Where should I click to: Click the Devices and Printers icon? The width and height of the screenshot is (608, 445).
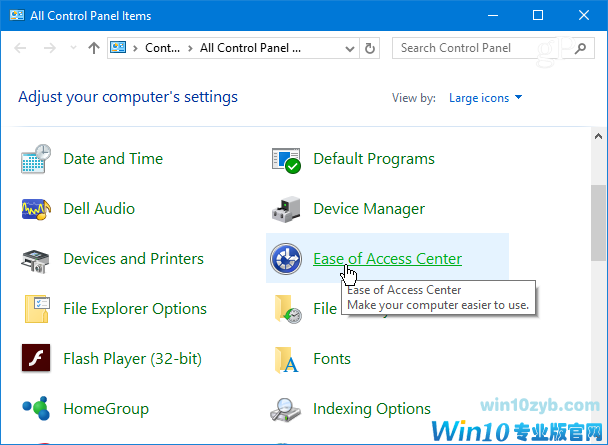(35, 261)
